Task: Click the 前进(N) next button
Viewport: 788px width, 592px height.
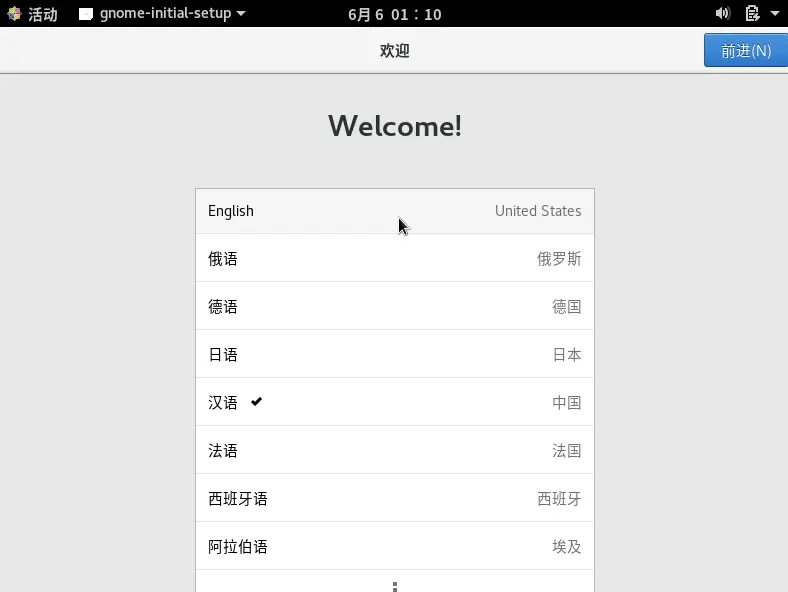Action: [x=746, y=50]
